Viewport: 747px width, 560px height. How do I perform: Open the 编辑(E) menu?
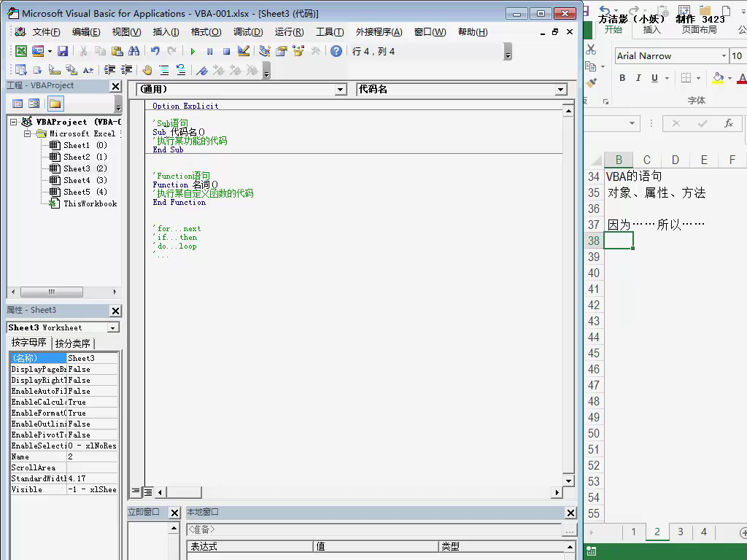point(86,32)
